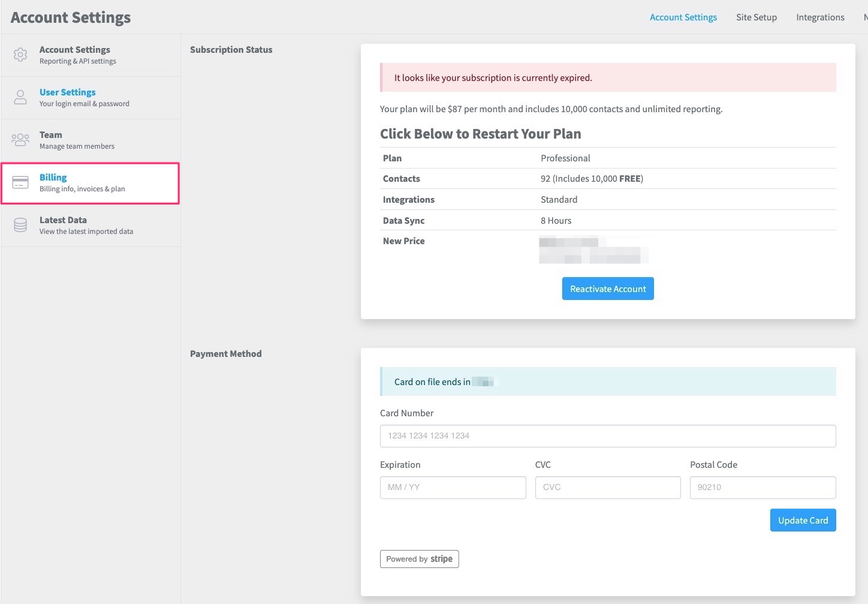Image resolution: width=868 pixels, height=604 pixels.
Task: Click the credit card Billing icon
Action: 20,182
